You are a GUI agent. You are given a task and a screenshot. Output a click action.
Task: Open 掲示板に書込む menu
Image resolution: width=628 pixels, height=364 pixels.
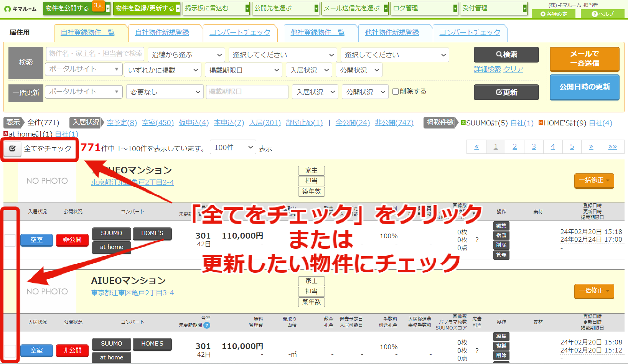click(x=216, y=8)
